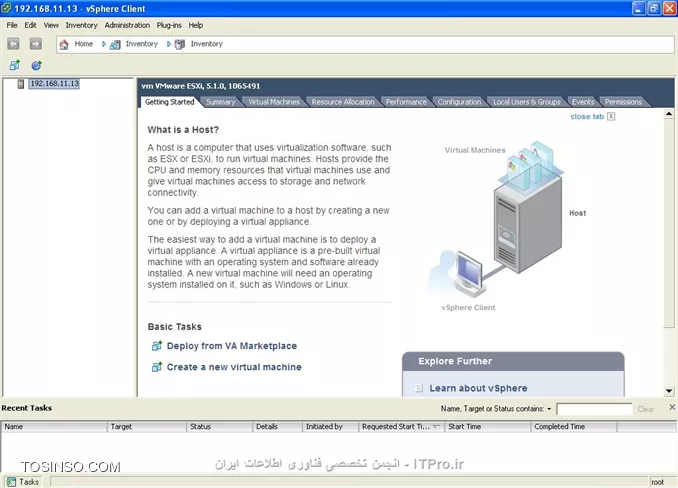Switch to Local Users & Groups tab
Screen dimensions: 678x488
(526, 102)
